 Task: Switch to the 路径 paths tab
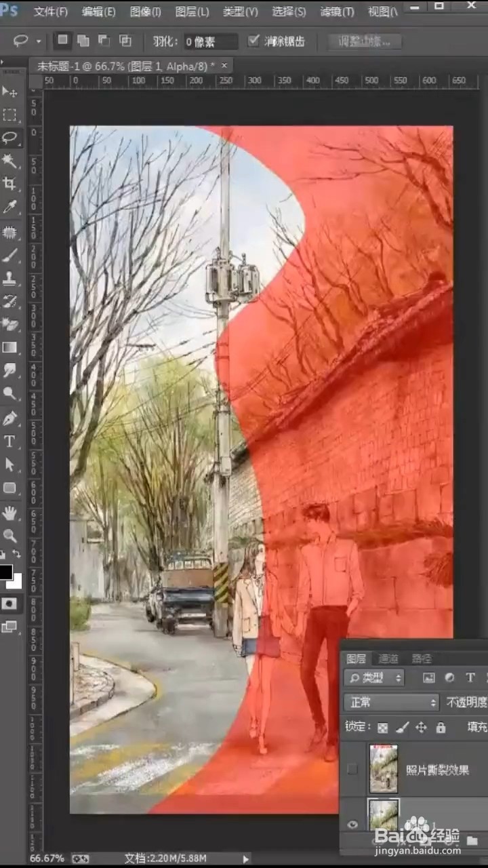422,658
